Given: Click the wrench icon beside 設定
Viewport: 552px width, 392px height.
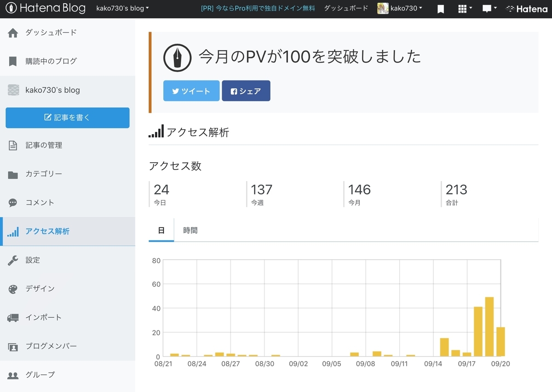Looking at the screenshot, I should click(x=13, y=261).
